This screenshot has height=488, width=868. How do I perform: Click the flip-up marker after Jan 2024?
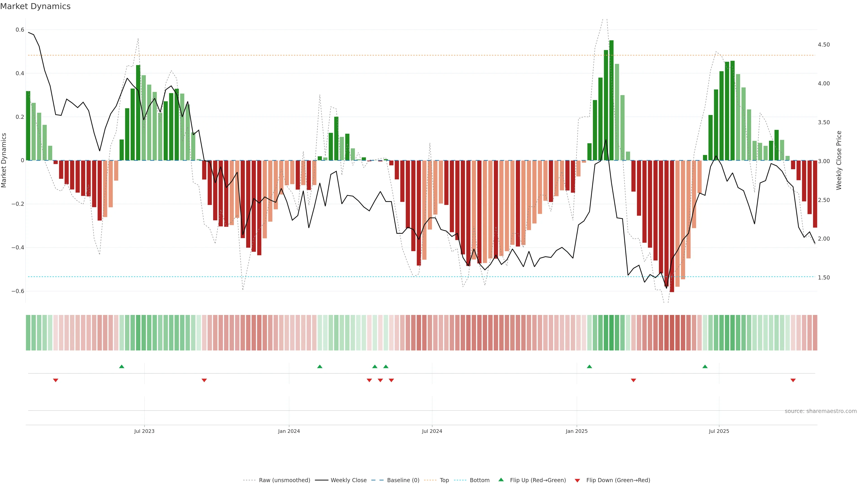(320, 366)
